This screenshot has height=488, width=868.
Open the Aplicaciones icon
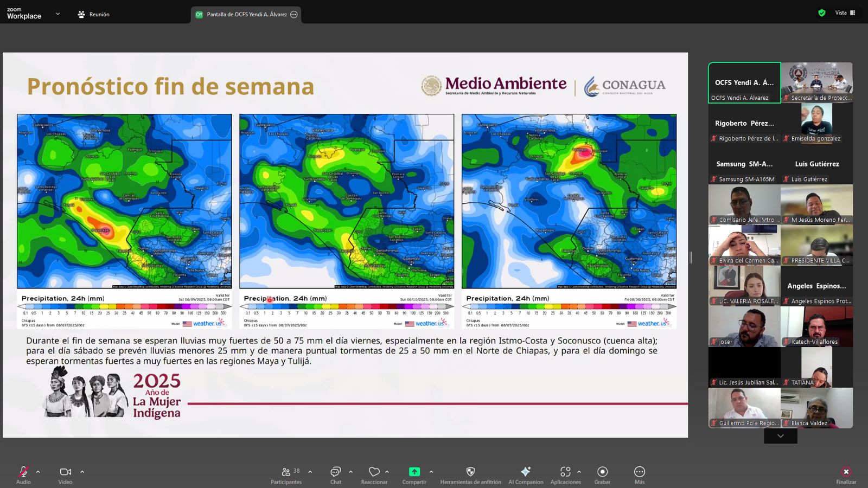pyautogui.click(x=565, y=472)
